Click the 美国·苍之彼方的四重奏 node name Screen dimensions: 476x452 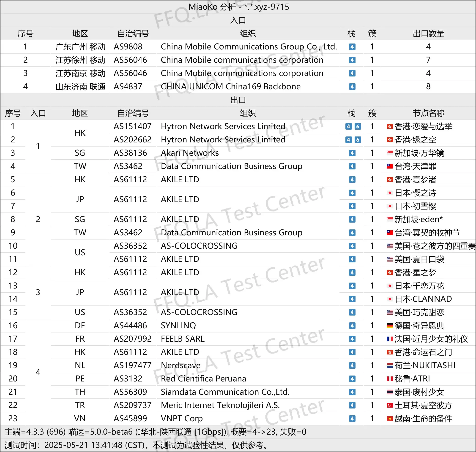coord(435,246)
